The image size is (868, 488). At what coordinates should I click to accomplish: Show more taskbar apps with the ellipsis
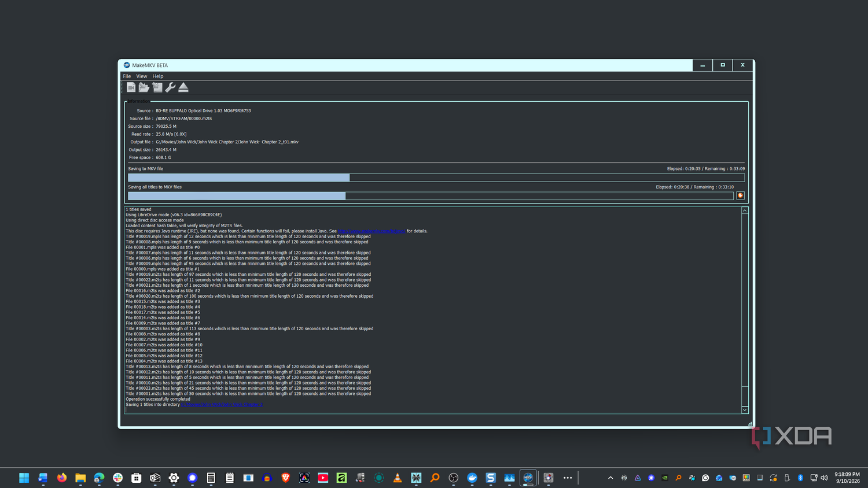click(568, 478)
